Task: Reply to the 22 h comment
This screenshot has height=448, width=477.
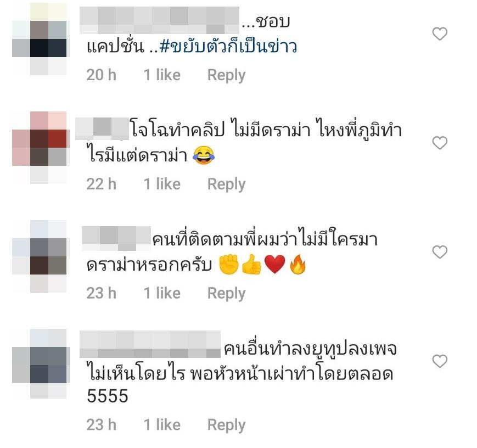Action: (x=226, y=184)
